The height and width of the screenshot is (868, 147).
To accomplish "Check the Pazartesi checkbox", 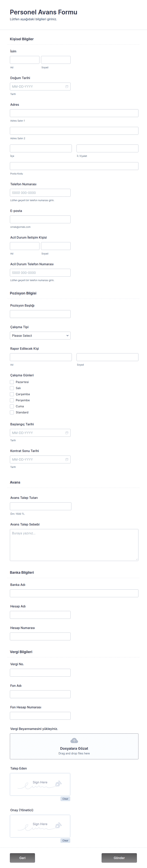I will (x=12, y=382).
